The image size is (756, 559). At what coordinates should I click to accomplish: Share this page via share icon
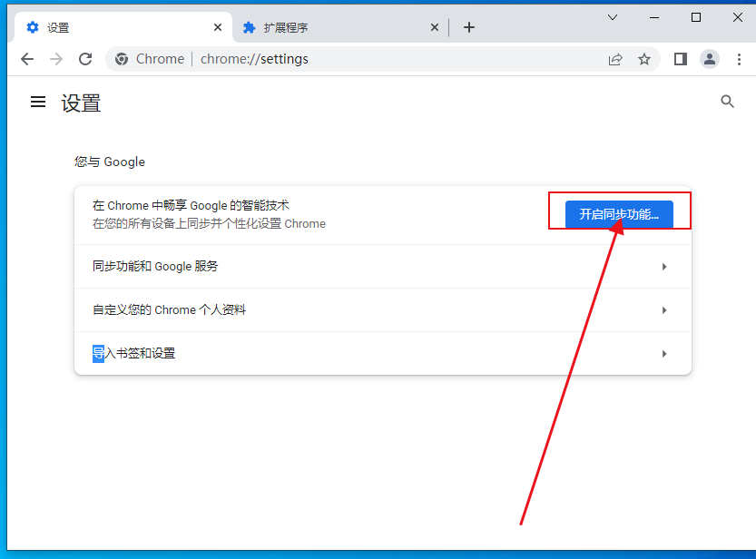pyautogui.click(x=615, y=59)
